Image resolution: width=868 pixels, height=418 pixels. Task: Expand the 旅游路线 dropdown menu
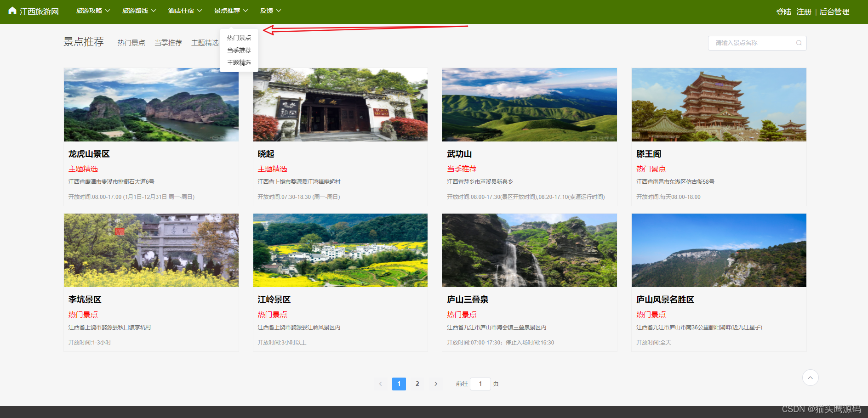pyautogui.click(x=139, y=11)
